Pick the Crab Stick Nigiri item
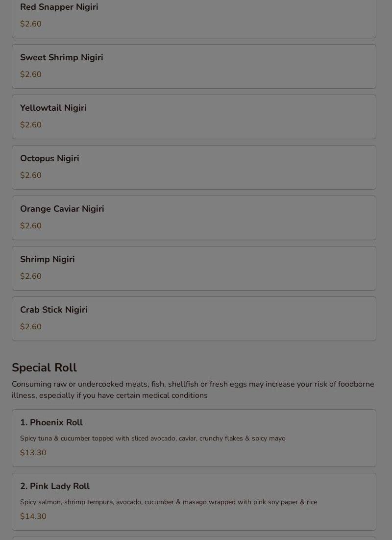 (194, 319)
